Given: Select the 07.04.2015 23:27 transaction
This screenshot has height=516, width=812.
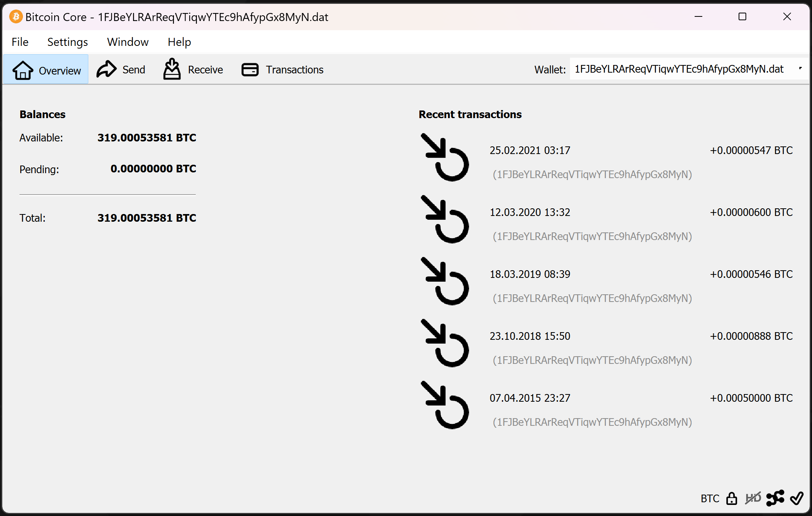Looking at the screenshot, I should point(530,398).
